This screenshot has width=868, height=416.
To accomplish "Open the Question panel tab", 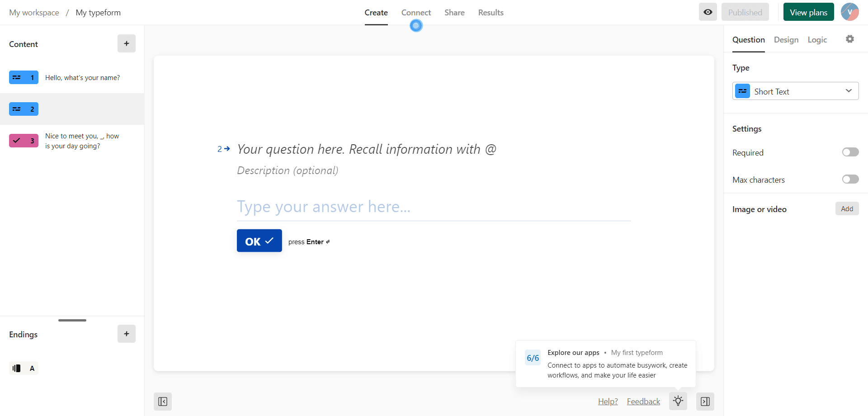I will (x=749, y=40).
